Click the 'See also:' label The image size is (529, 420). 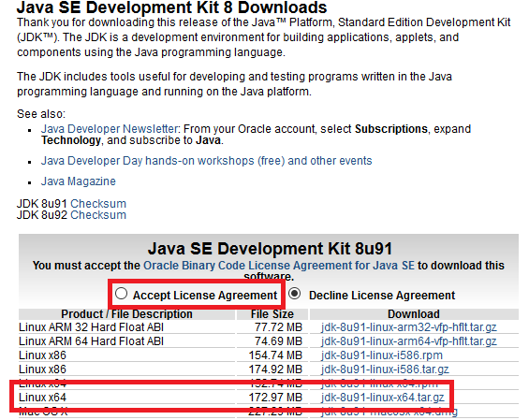click(41, 114)
